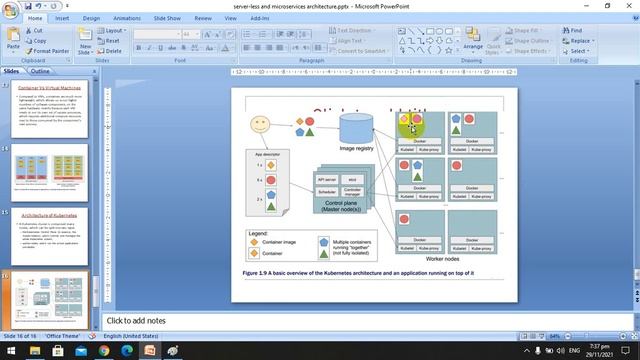Center the text alignment
The image size is (640, 360).
point(258,48)
